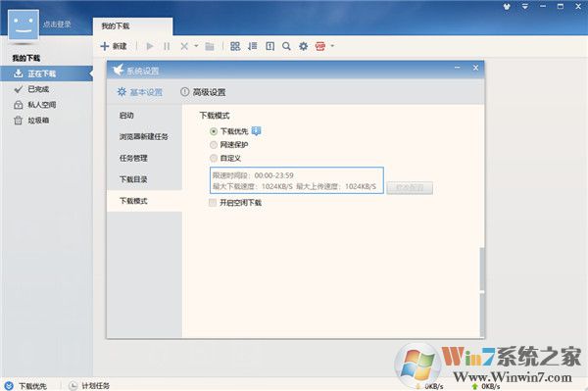
Task: Pause the task with the pause icon
Action: pos(167,46)
